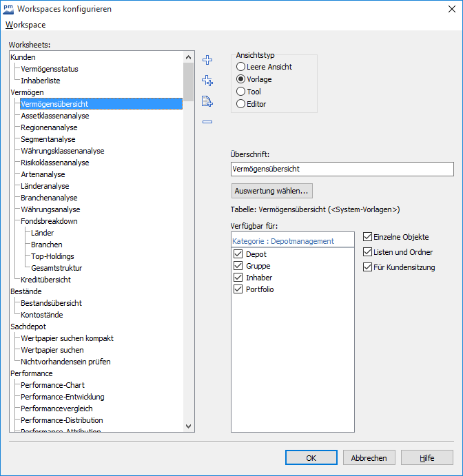
Task: Click into the Überschrift text field
Action: [x=342, y=169]
